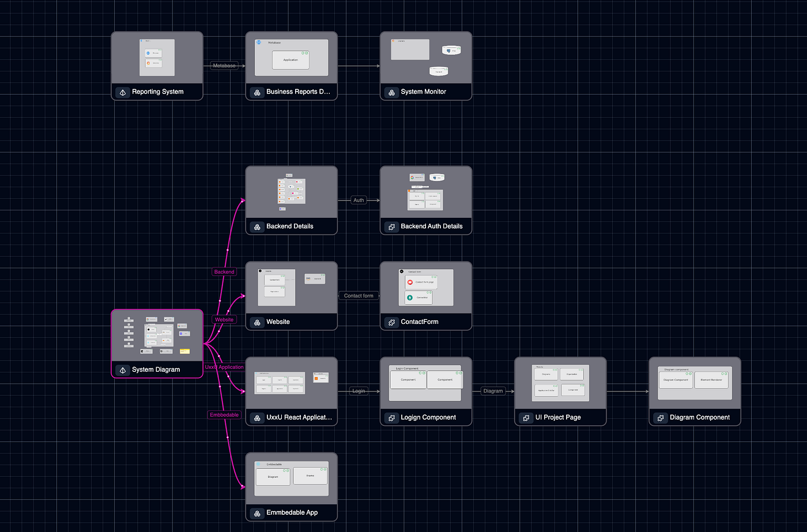Click the System Diagram title text
Image resolution: width=807 pixels, height=532 pixels.
pyautogui.click(x=156, y=369)
